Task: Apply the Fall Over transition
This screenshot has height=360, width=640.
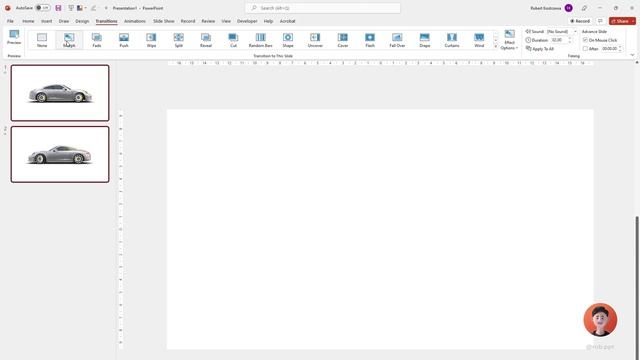Action: click(397, 40)
